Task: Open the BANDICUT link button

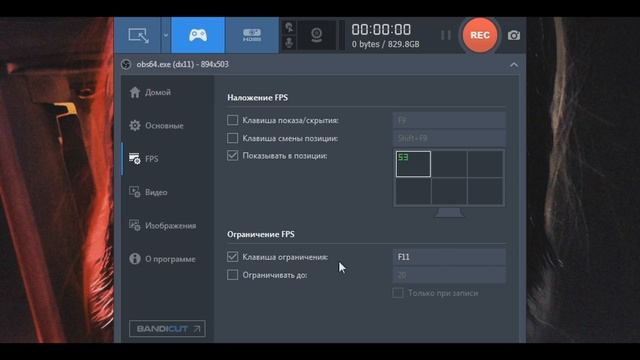Action: [x=167, y=329]
